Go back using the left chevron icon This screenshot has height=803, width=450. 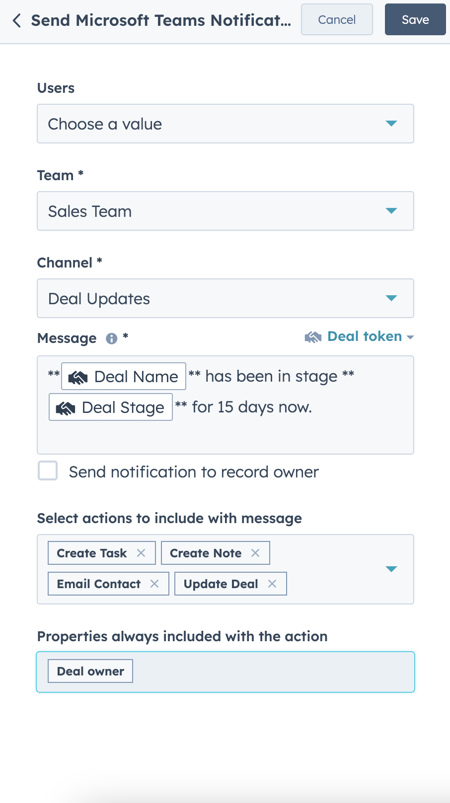click(16, 20)
